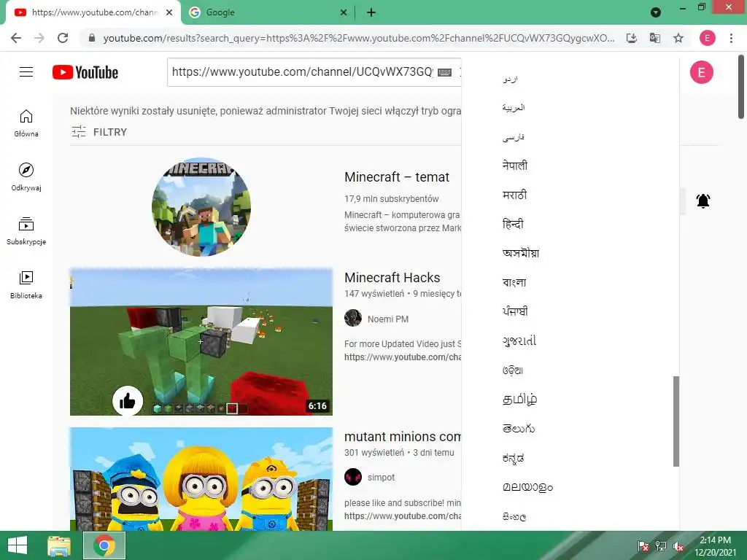Click the Minecraft channel round avatar
Viewport: 747px width, 560px height.
[201, 207]
